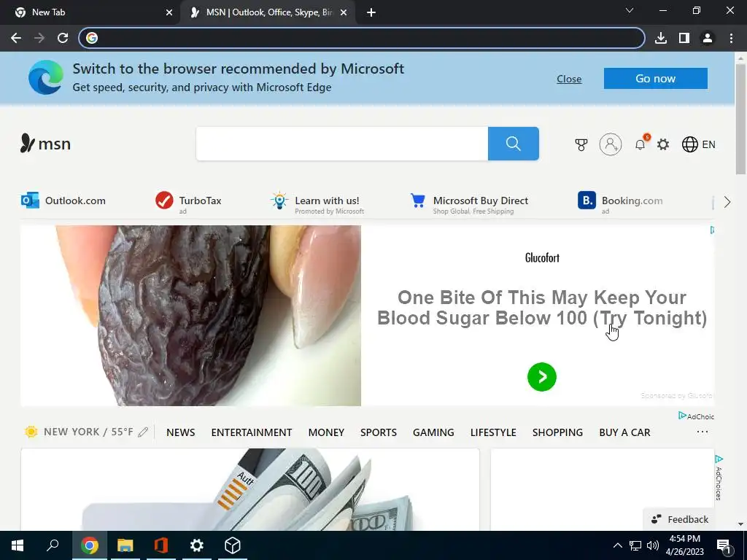
Task: Close the MSN tab
Action: 344,13
